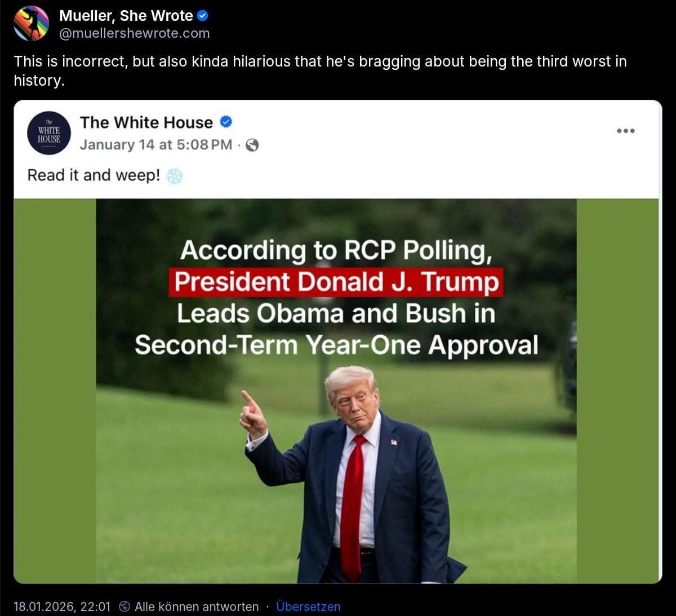
Task: Click the verified checkmark next to The White House
Action: 226,122
